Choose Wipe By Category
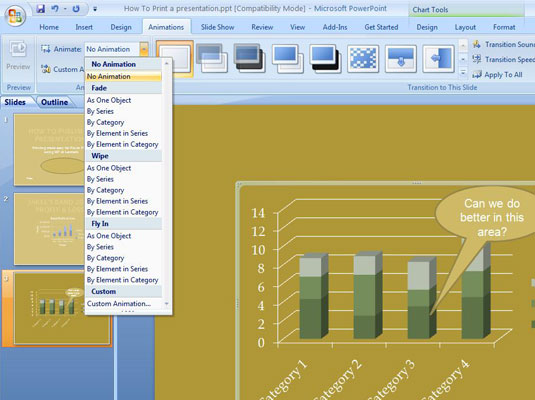The width and height of the screenshot is (535, 400). (x=124, y=190)
